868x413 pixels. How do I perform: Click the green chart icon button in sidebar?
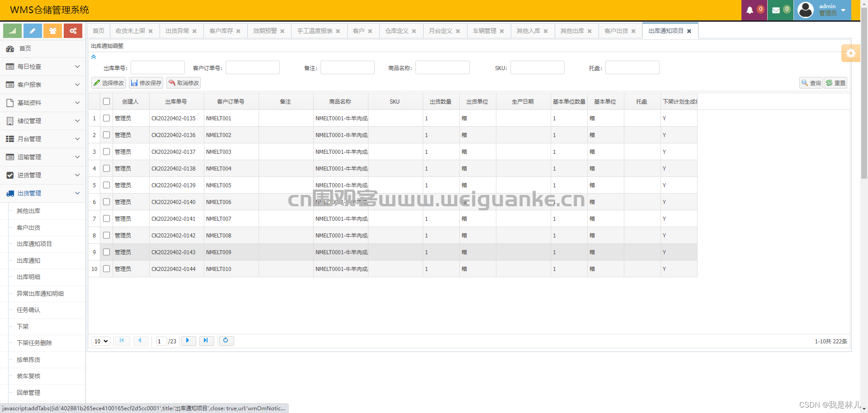pyautogui.click(x=13, y=31)
